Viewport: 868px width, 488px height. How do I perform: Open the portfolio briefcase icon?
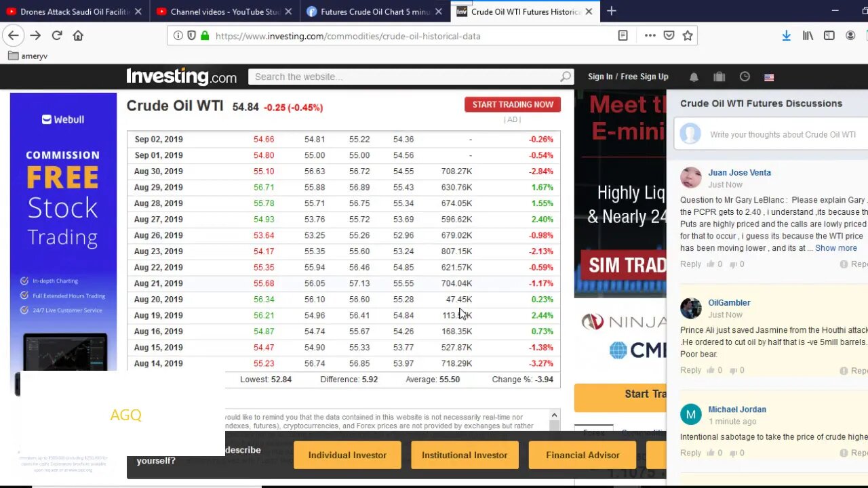click(x=719, y=77)
